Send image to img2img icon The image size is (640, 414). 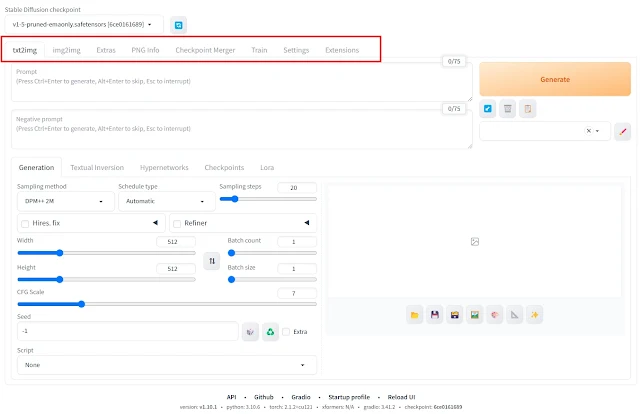475,315
